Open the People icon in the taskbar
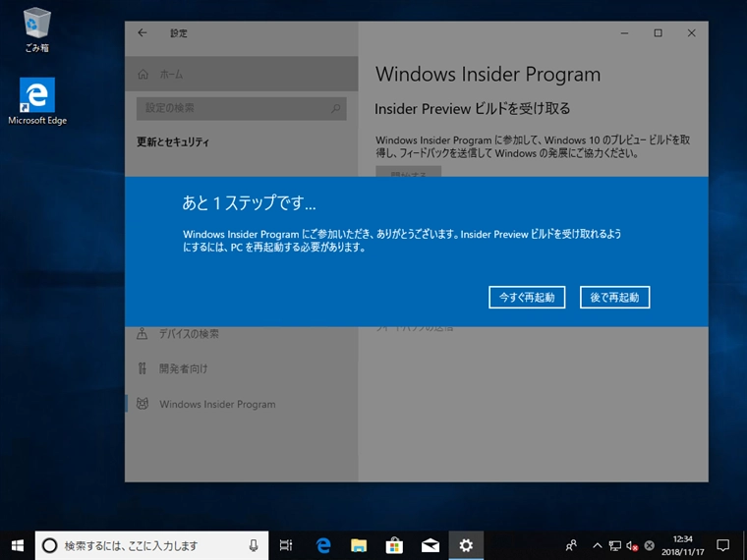 [571, 545]
